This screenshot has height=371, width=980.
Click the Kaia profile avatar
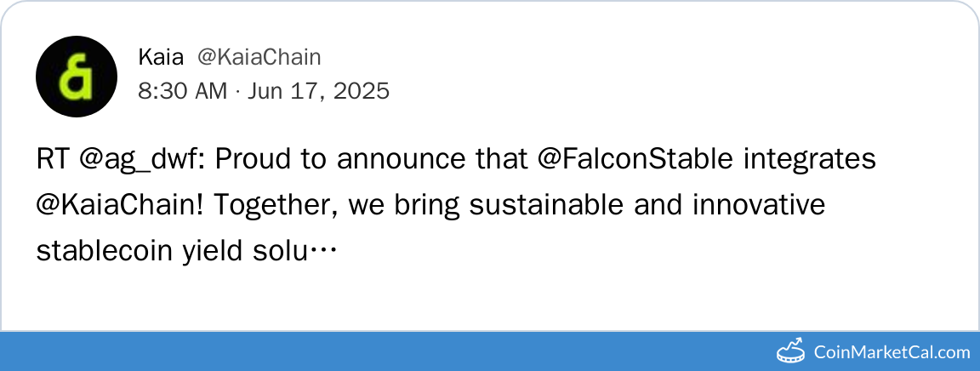(x=76, y=77)
